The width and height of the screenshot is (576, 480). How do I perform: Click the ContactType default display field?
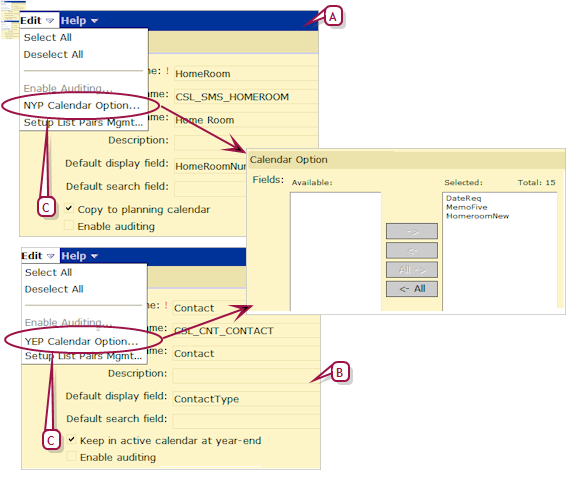[246, 399]
